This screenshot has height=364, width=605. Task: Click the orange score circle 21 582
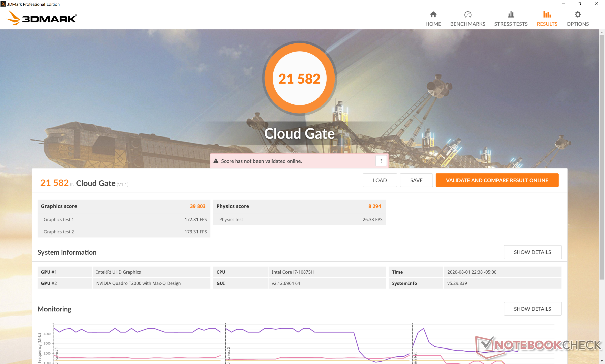[x=299, y=78]
